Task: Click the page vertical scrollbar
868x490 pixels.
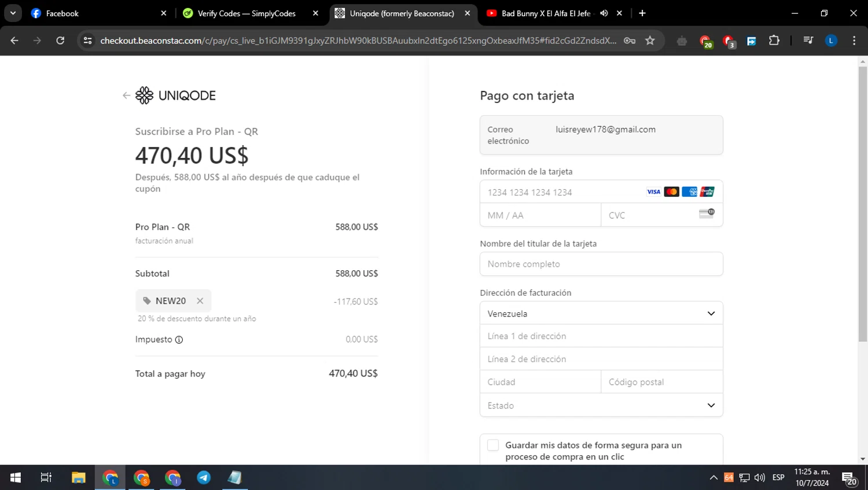Action: 863,204
